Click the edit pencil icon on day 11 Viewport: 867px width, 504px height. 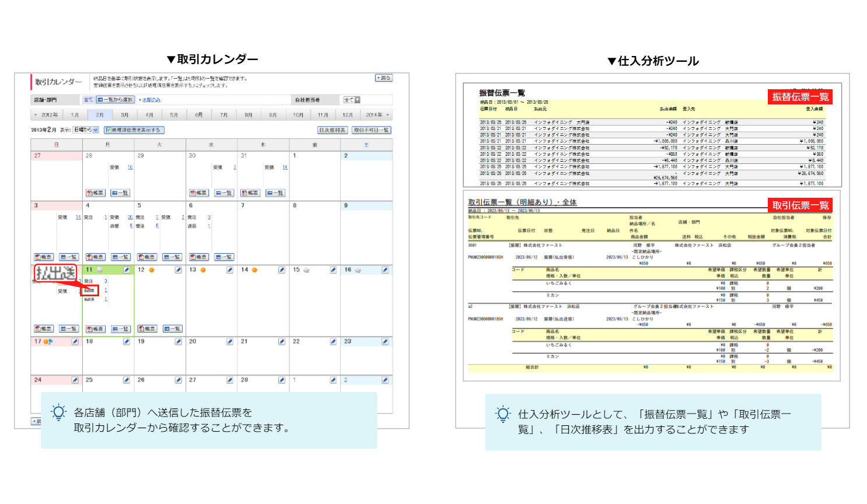point(127,270)
